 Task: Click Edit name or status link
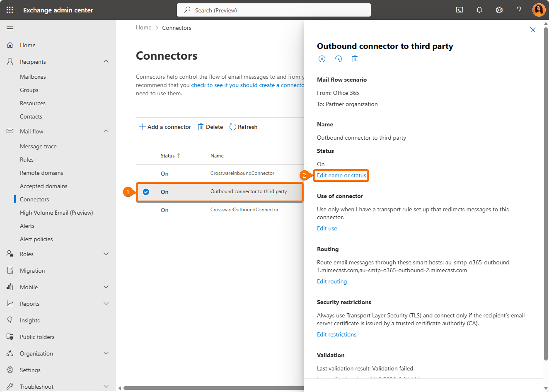pos(341,176)
